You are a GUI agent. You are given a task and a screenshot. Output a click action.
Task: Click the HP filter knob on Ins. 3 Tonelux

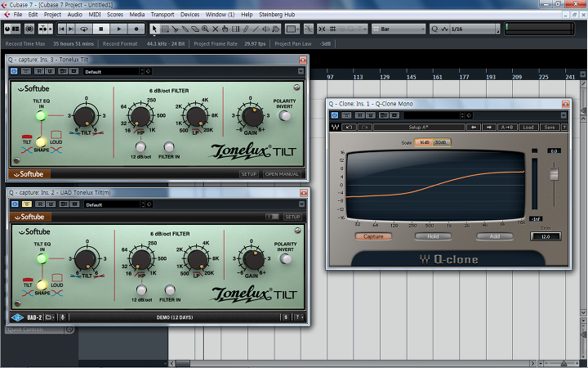(x=140, y=116)
